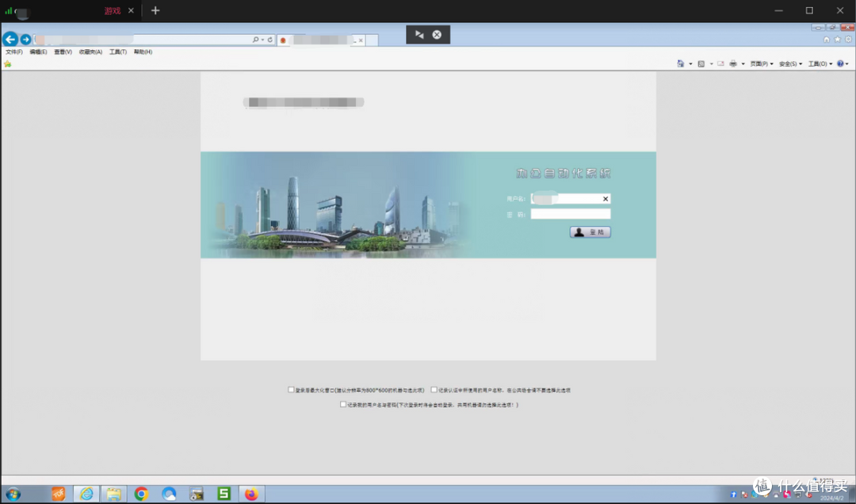This screenshot has height=504, width=856.
Task: Open the 工具(T) menu in menu bar
Action: [118, 52]
